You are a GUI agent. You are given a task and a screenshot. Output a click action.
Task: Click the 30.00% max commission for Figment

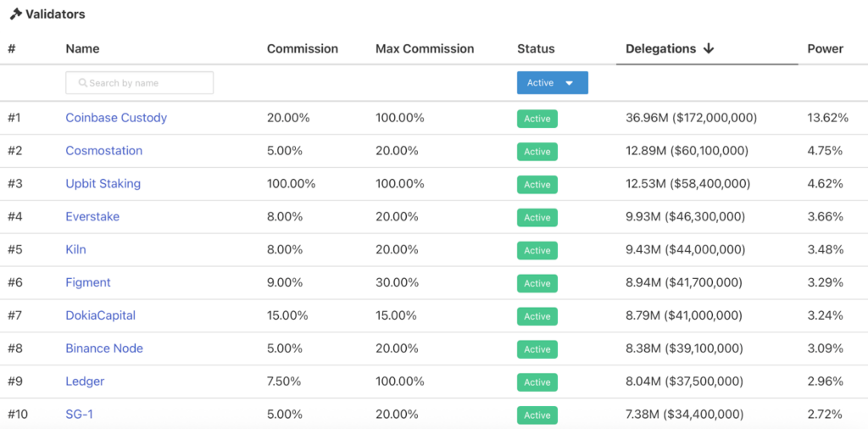397,282
